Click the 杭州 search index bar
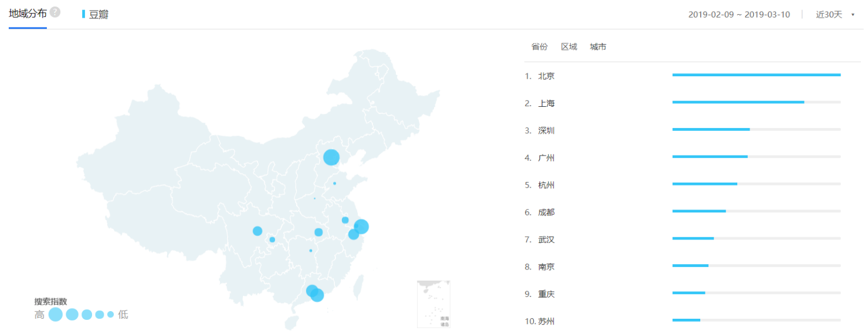 pos(757,184)
